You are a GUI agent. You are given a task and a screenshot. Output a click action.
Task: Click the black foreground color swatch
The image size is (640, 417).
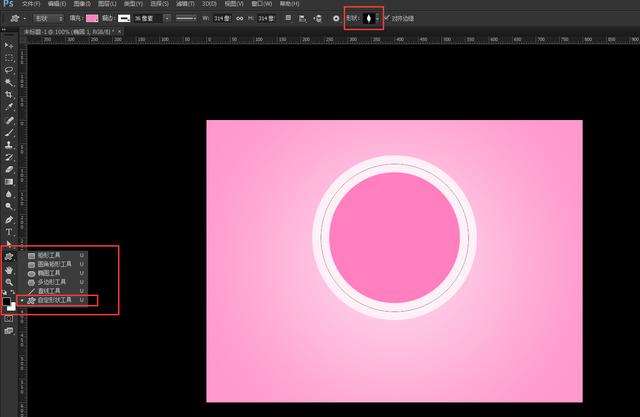click(x=7, y=302)
